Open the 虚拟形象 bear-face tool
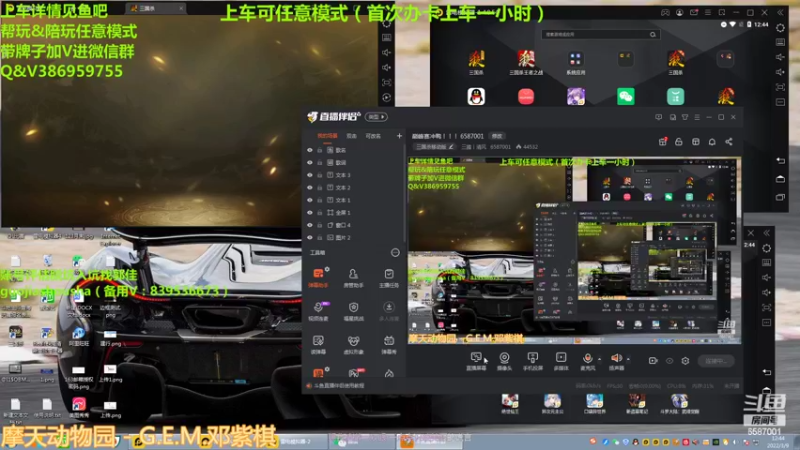 coord(353,344)
